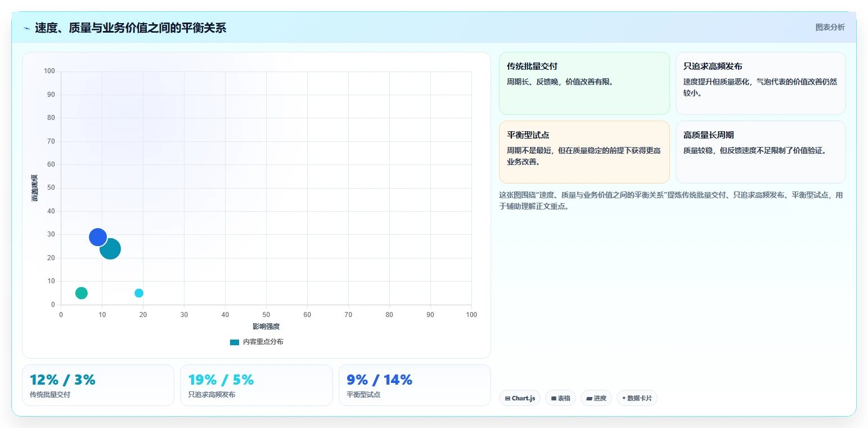Open the 只追求高频发布 card

(761, 83)
